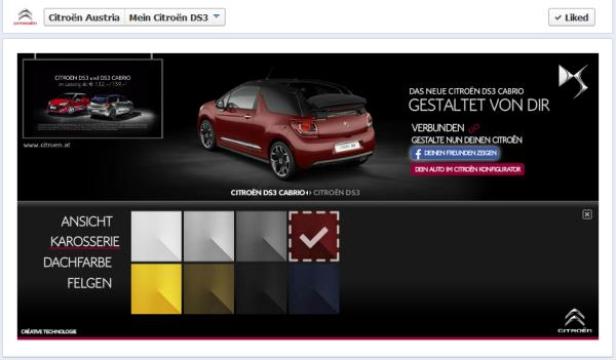
Task: Open the Ansicht menu item
Action: (86, 222)
